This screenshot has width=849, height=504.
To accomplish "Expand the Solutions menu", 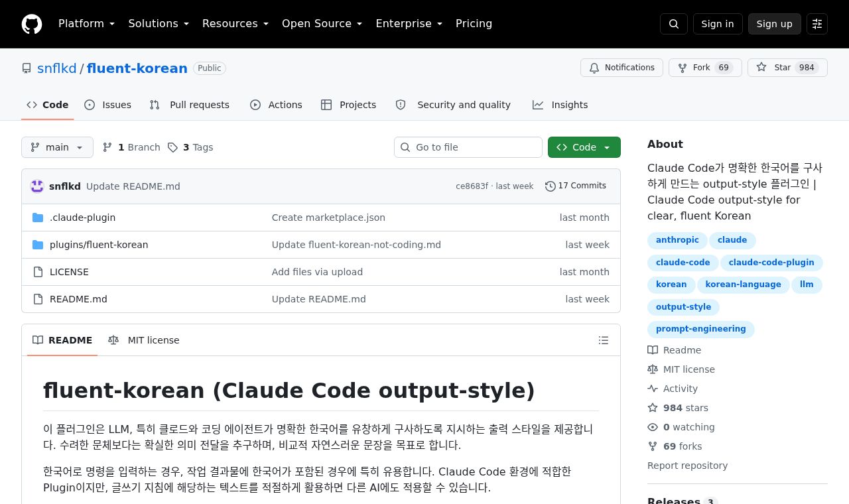I will point(159,24).
